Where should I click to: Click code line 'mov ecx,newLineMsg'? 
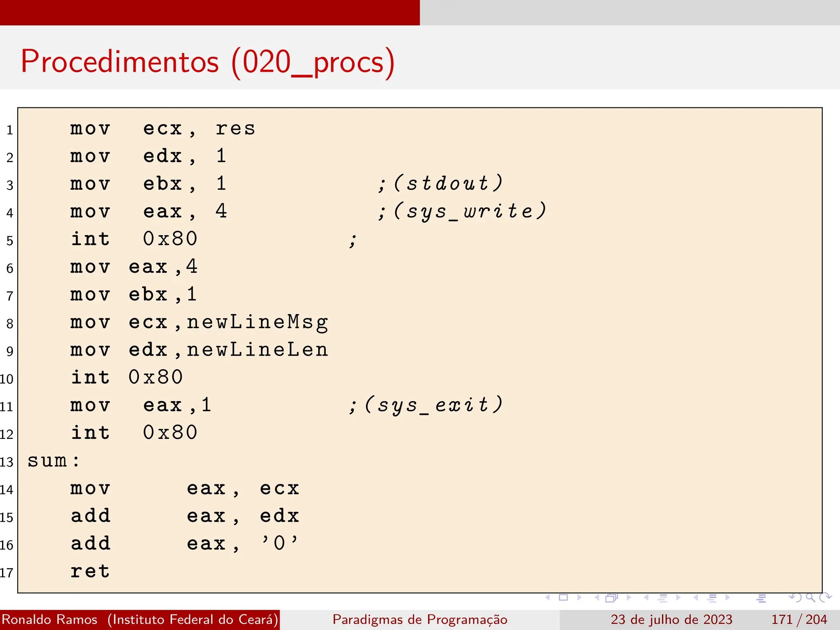(x=199, y=323)
